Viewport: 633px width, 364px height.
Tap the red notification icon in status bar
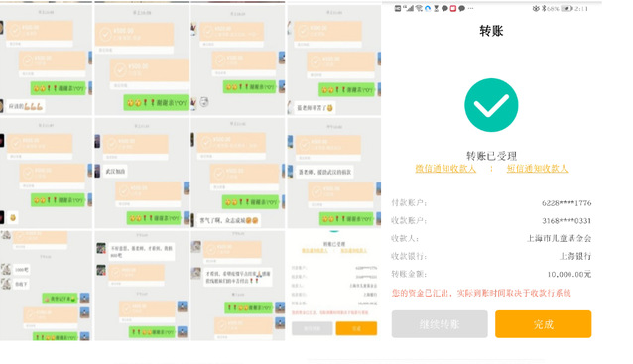tap(453, 8)
